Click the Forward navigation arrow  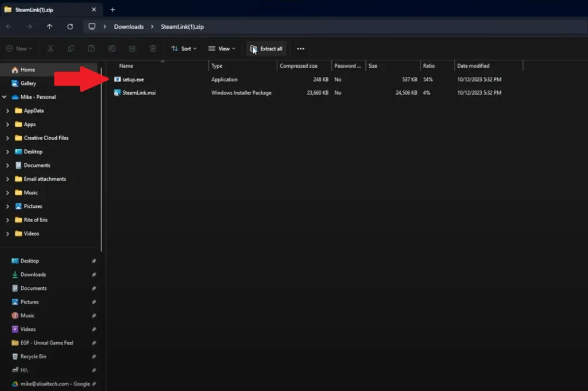tap(29, 26)
